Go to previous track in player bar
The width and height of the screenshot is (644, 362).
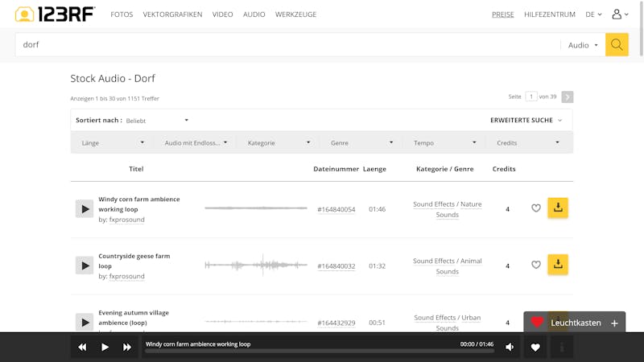[82, 348]
